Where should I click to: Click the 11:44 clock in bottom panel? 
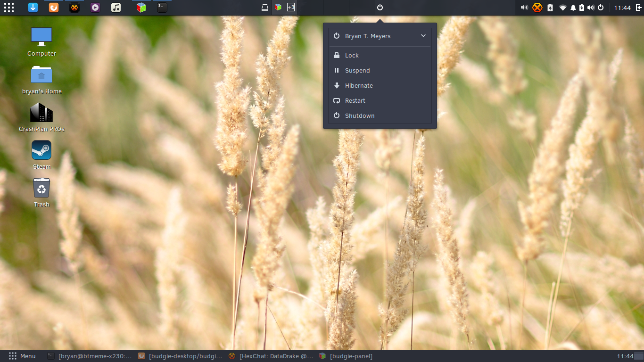[625, 356]
